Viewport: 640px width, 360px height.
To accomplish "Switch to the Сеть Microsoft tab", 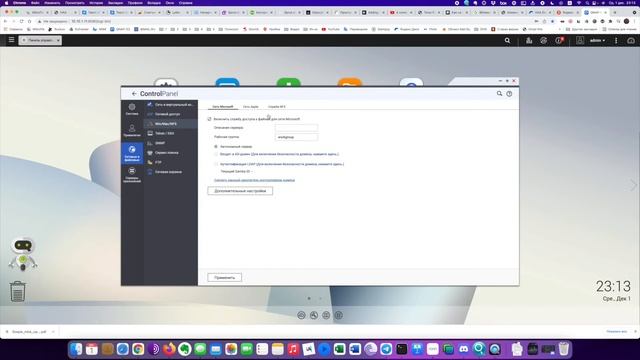I will point(222,107).
